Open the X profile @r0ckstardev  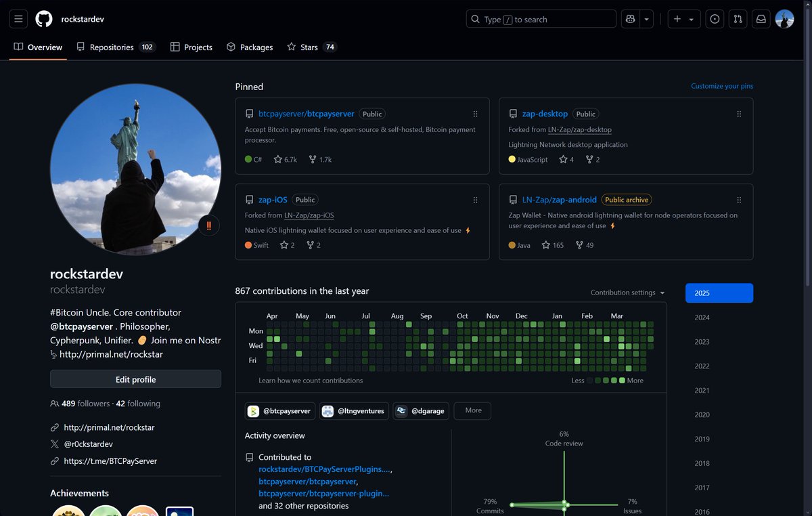tap(88, 444)
